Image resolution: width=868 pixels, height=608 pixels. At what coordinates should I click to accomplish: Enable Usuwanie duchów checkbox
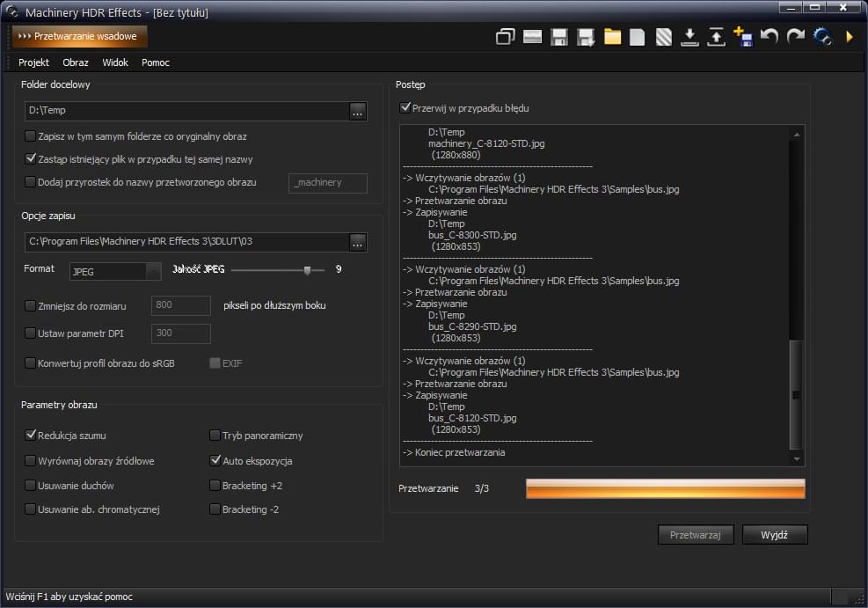[x=31, y=486]
